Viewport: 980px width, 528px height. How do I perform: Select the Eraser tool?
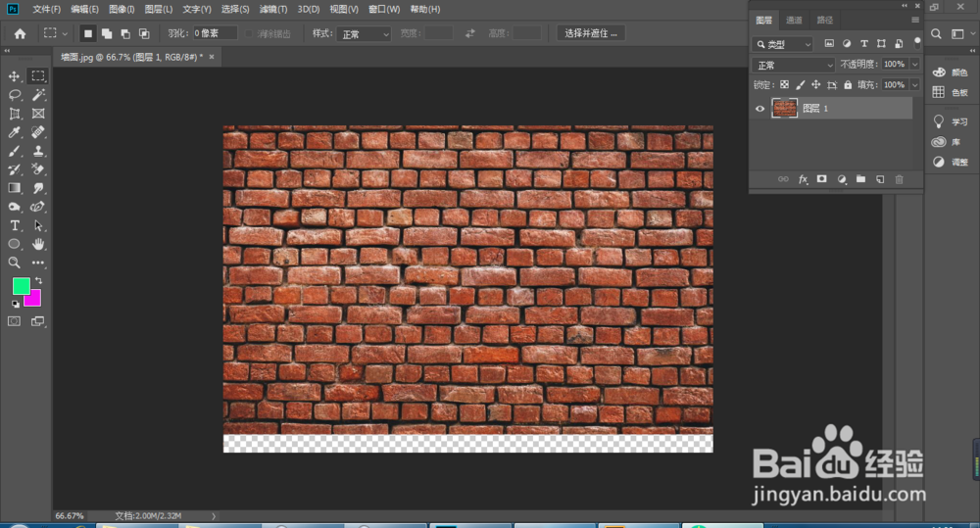tap(38, 169)
